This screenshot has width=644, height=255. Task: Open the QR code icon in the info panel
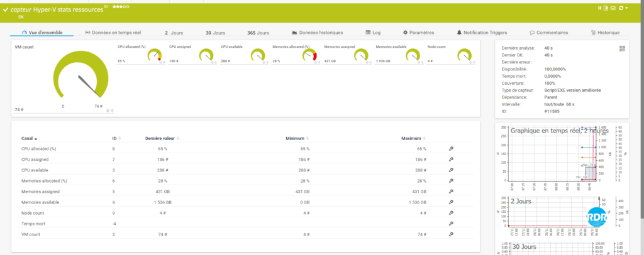click(x=622, y=48)
